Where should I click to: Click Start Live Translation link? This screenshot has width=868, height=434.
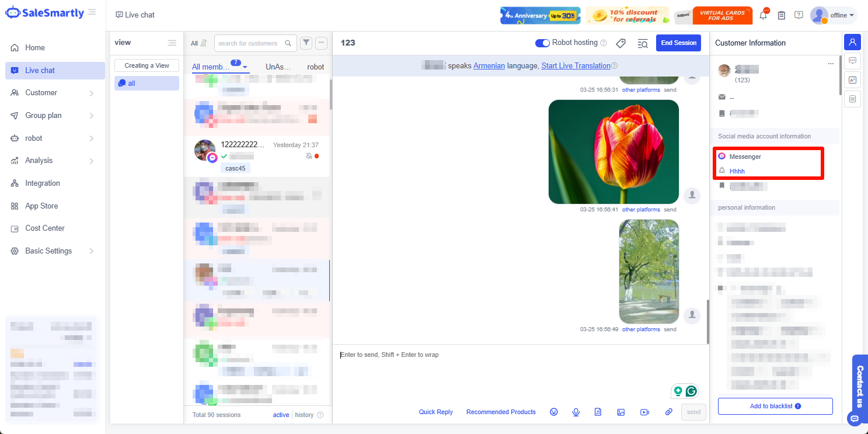[x=576, y=66]
